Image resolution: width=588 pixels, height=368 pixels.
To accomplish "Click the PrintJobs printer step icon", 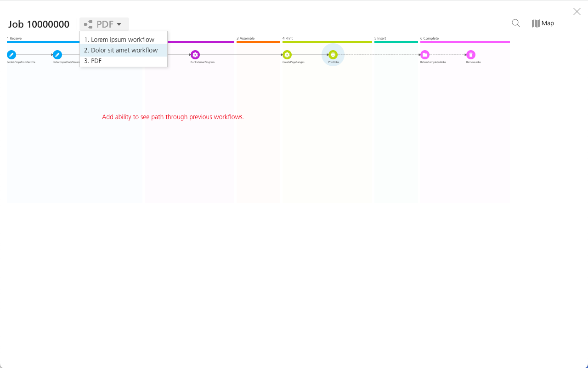I will (333, 55).
